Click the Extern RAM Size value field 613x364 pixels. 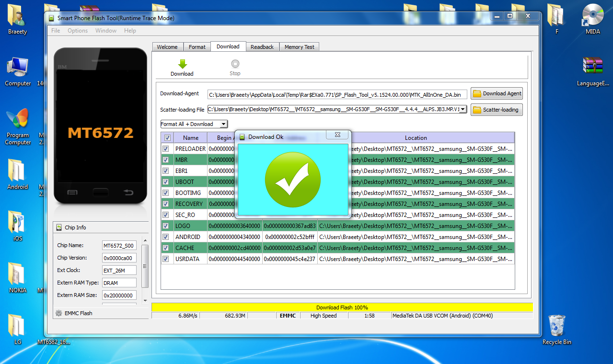119,296
